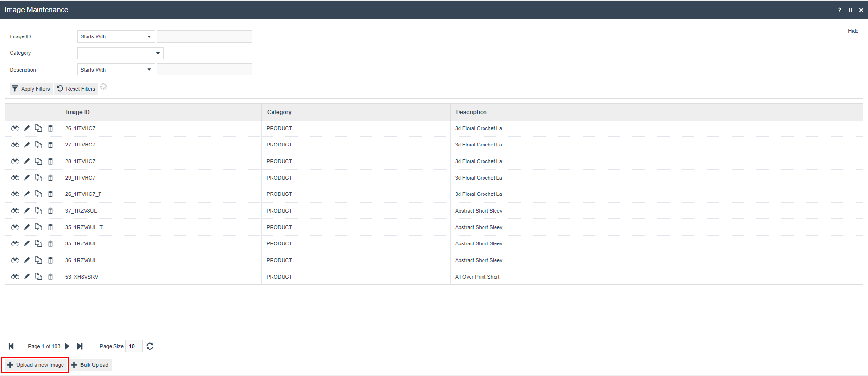The width and height of the screenshot is (868, 376).
Task: View image 37_1RZV8UL details
Action: [x=15, y=211]
